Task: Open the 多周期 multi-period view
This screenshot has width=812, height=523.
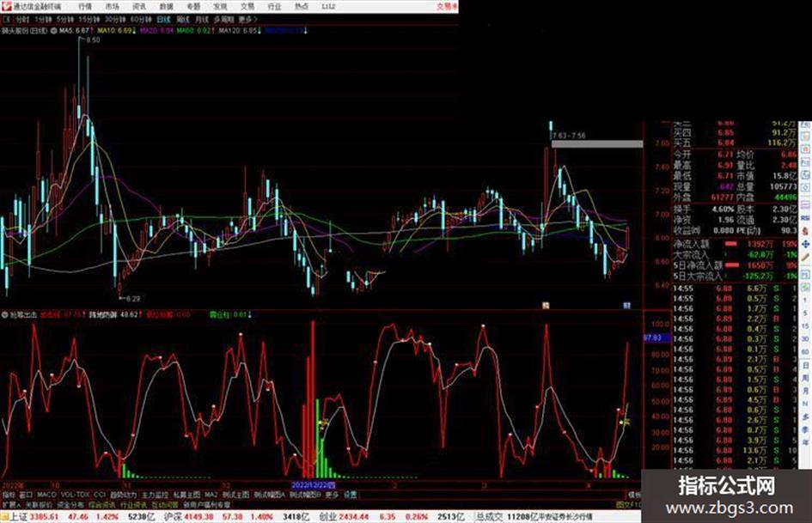Action: 223,20
